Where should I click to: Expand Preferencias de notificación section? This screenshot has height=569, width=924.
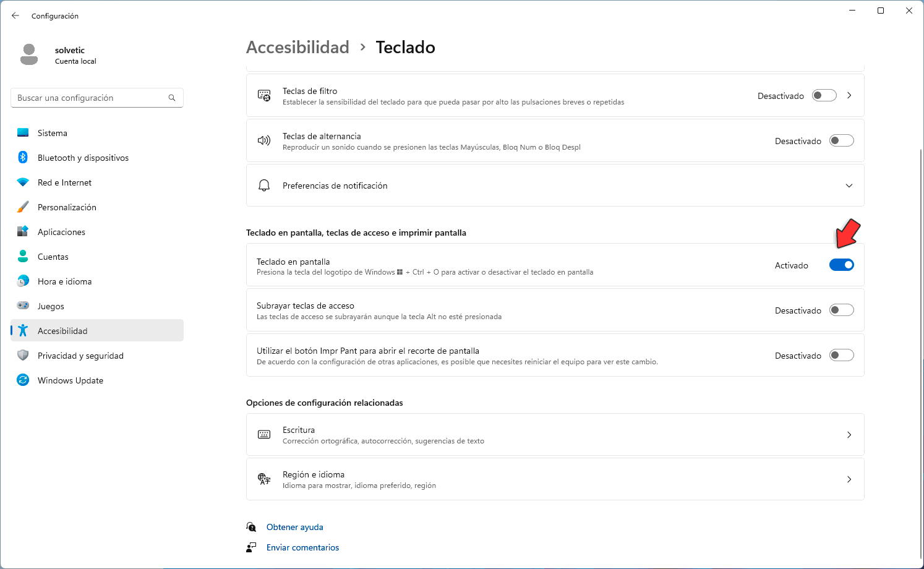[x=849, y=186]
